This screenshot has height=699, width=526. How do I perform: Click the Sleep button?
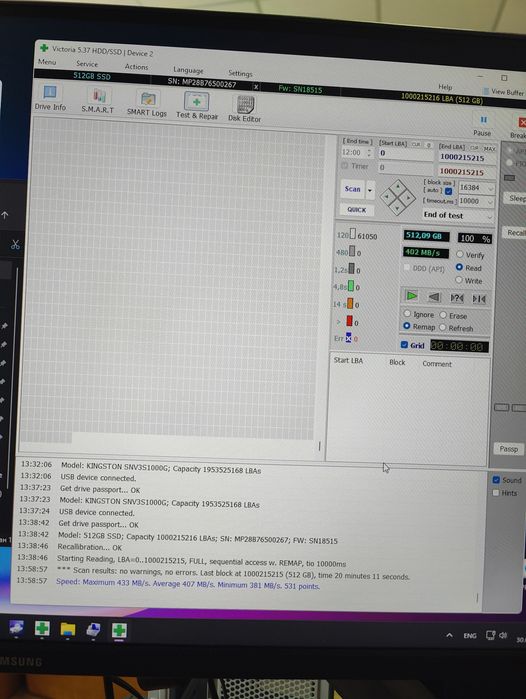point(517,199)
